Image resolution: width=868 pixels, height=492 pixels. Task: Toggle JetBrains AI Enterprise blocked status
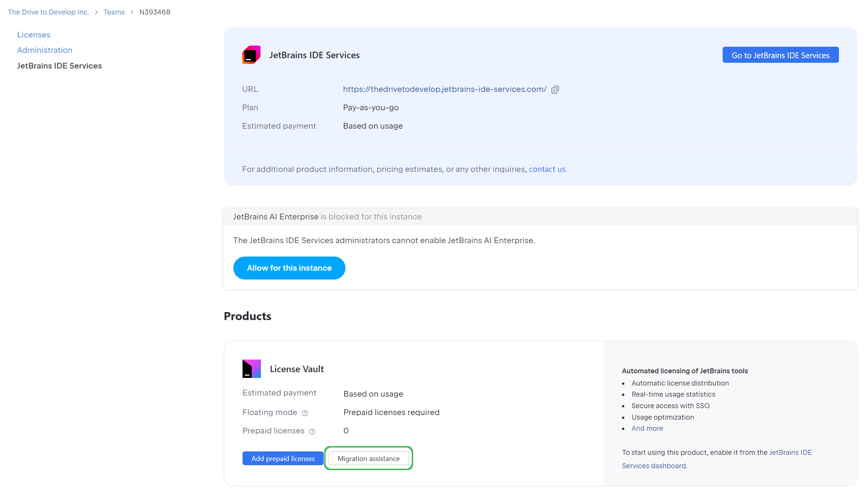289,268
